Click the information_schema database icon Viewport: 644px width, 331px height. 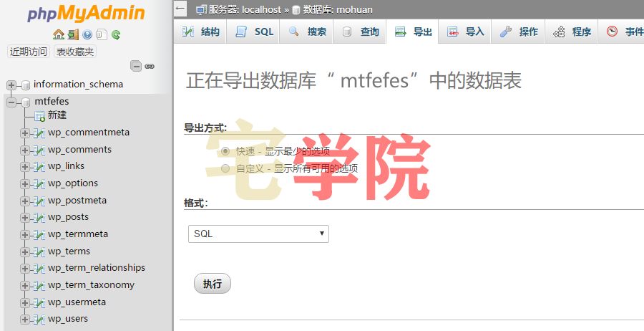point(26,85)
